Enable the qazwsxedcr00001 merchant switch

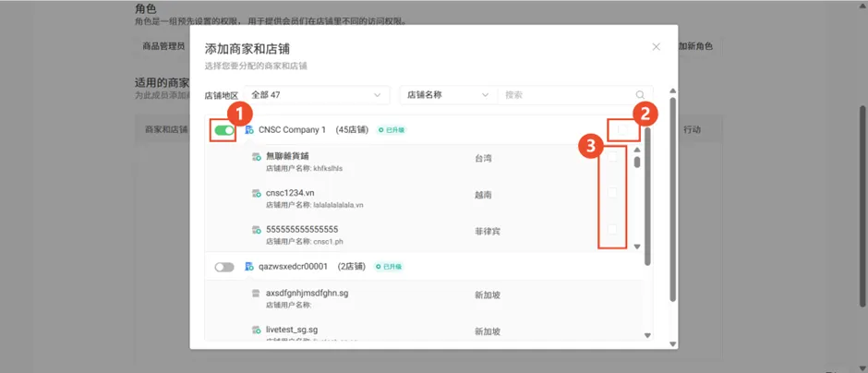224,267
